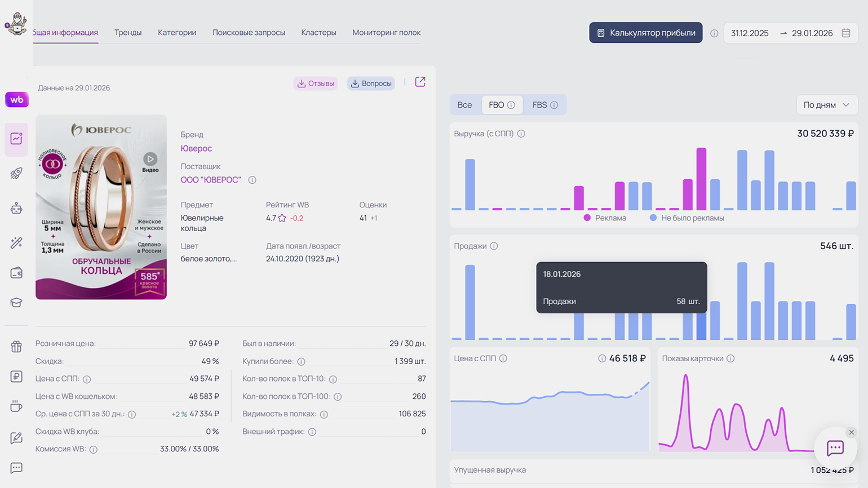This screenshot has width=868, height=488.
Task: Switch sales filter to 'Все'
Action: pyautogui.click(x=464, y=105)
